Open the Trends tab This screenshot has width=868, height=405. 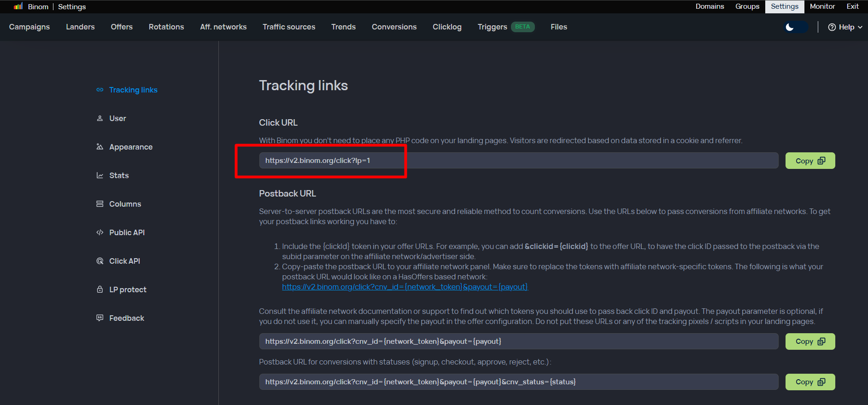pos(344,27)
